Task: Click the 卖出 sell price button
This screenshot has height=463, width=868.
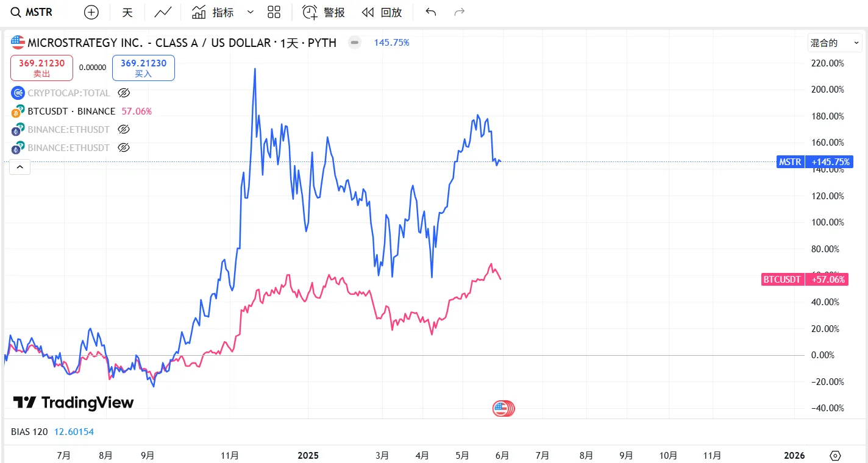Action: (41, 68)
